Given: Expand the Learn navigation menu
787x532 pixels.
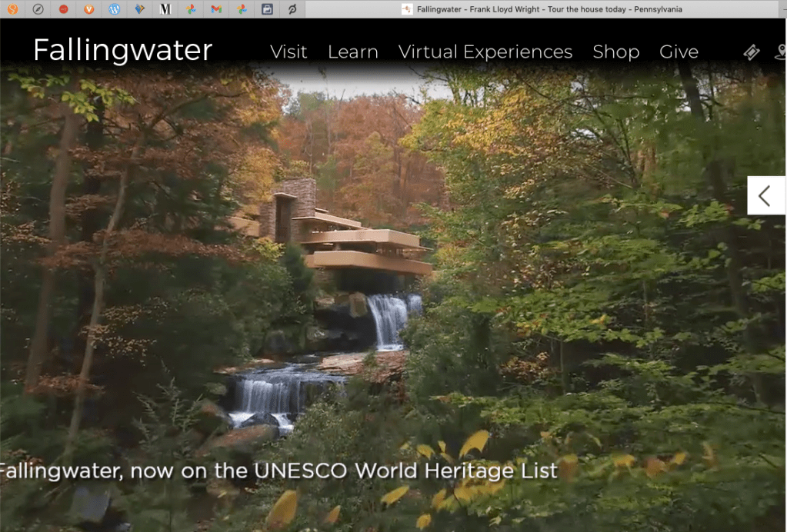Looking at the screenshot, I should 352,52.
